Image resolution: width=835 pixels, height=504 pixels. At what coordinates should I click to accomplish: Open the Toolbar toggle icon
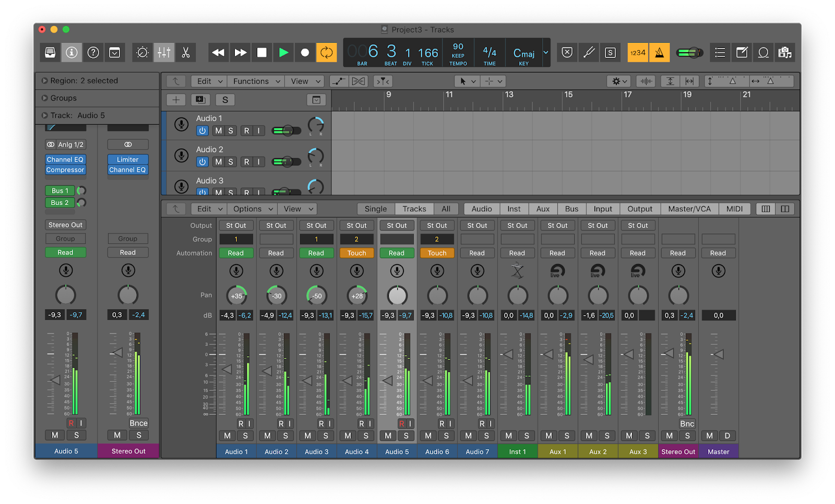point(114,52)
